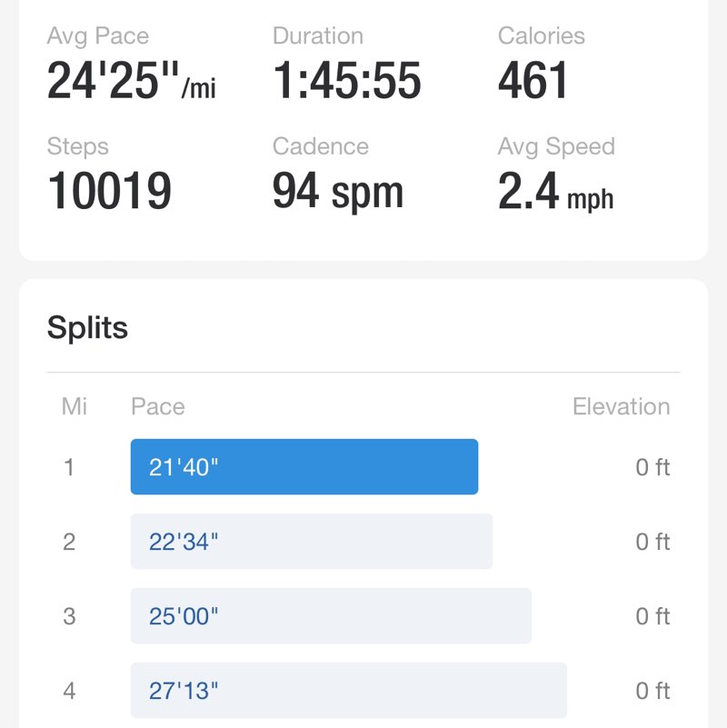The image size is (727, 728).
Task: Tap the Cadence label text
Action: coord(320,146)
